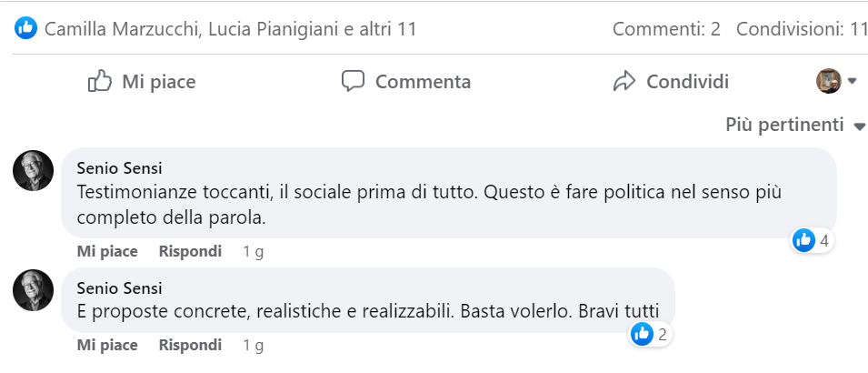Expand the Più pertinenti sorting dropdown
The height and width of the screenshot is (373, 868).
coord(795,125)
